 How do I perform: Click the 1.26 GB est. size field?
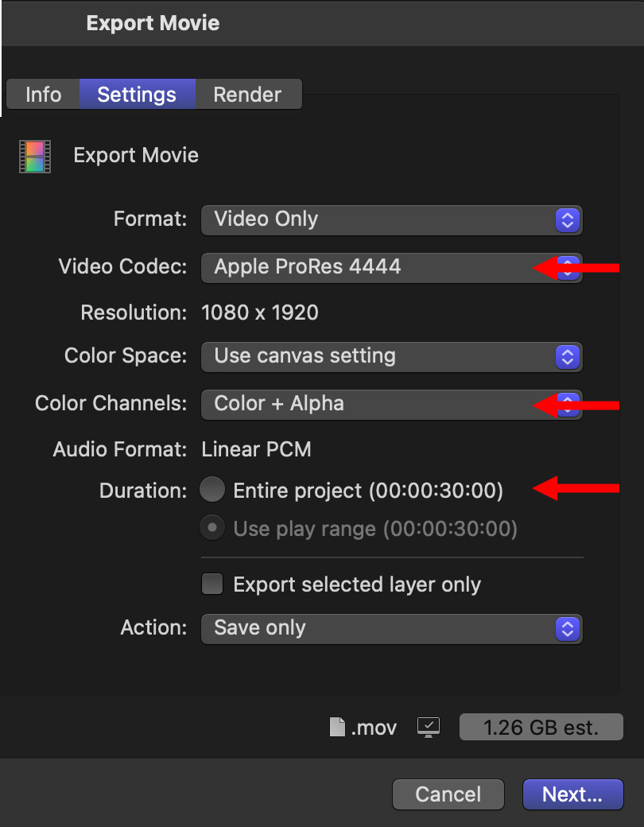pos(541,727)
